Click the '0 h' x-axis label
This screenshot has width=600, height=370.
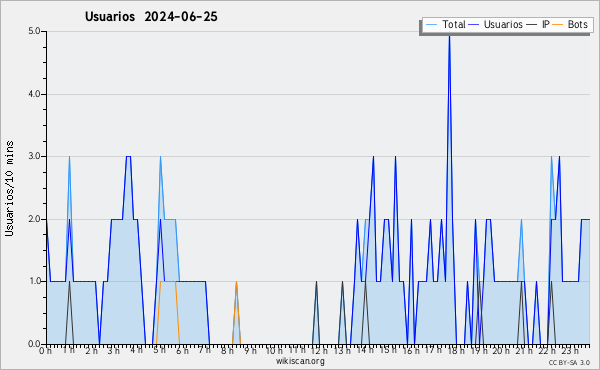46,351
